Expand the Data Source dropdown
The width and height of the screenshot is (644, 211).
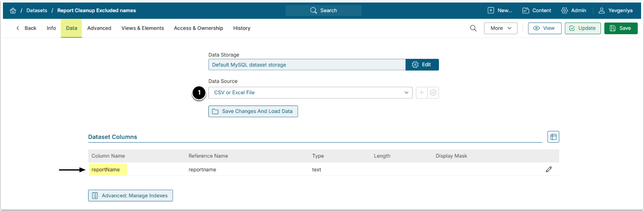(310, 93)
